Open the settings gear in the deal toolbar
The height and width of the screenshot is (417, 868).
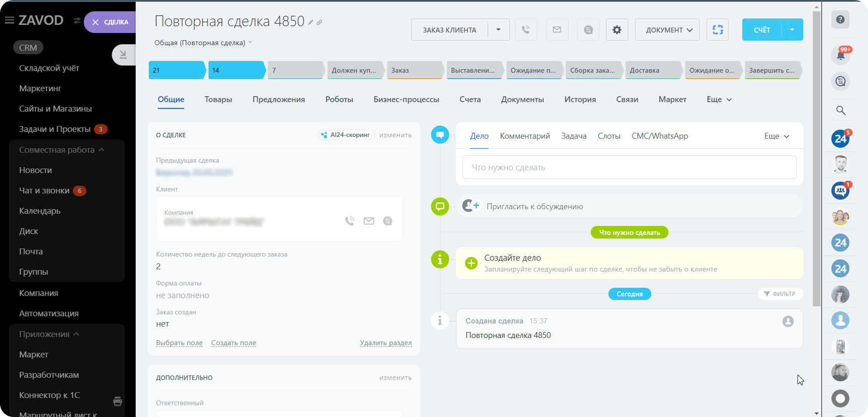click(x=617, y=29)
